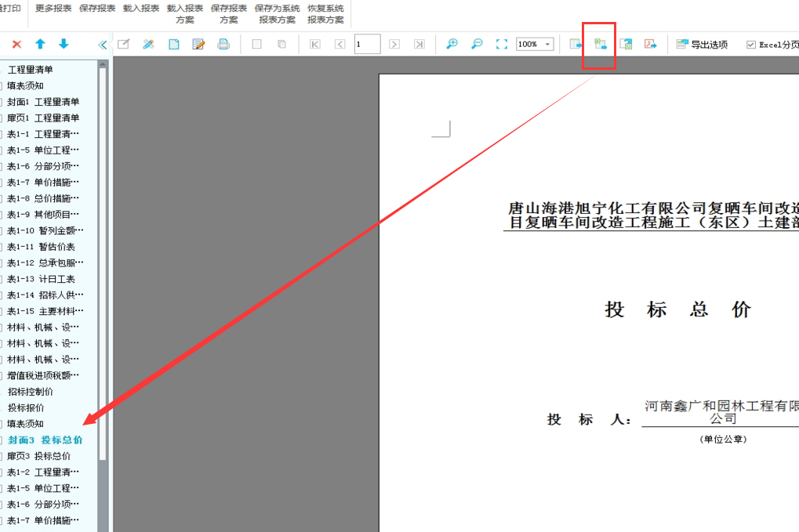799x532 pixels.
Task: Go to first page
Action: [x=315, y=45]
